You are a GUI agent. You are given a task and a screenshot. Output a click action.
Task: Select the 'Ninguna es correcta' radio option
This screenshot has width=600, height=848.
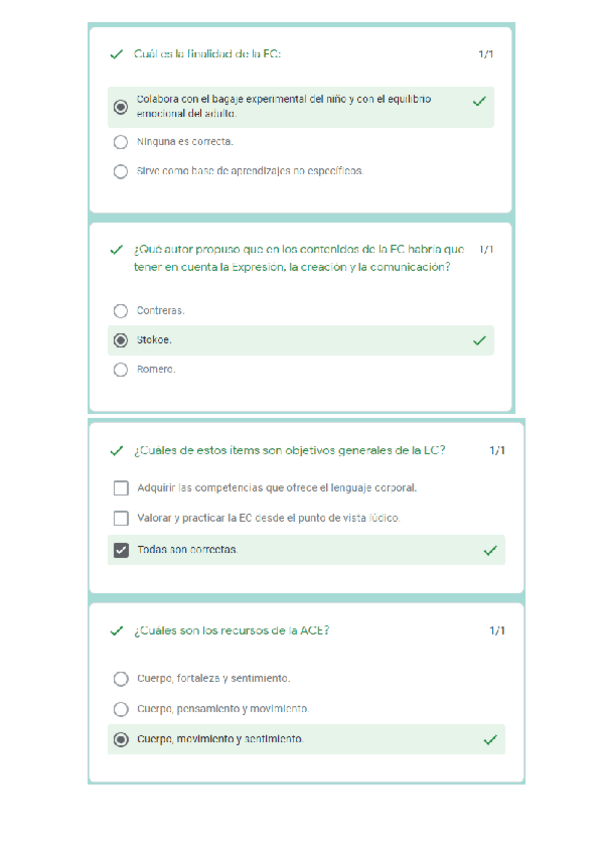(x=121, y=142)
